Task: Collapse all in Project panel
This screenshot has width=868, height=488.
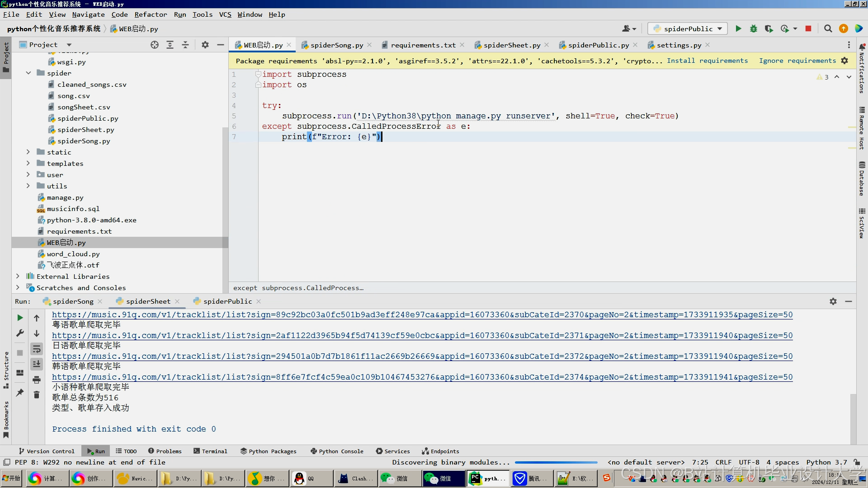Action: [x=185, y=45]
